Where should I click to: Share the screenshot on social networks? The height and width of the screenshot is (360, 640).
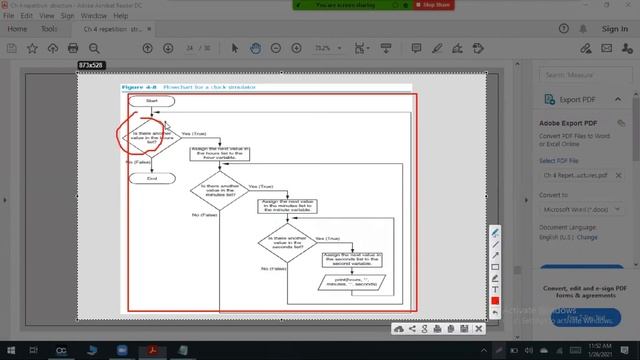(x=412, y=329)
